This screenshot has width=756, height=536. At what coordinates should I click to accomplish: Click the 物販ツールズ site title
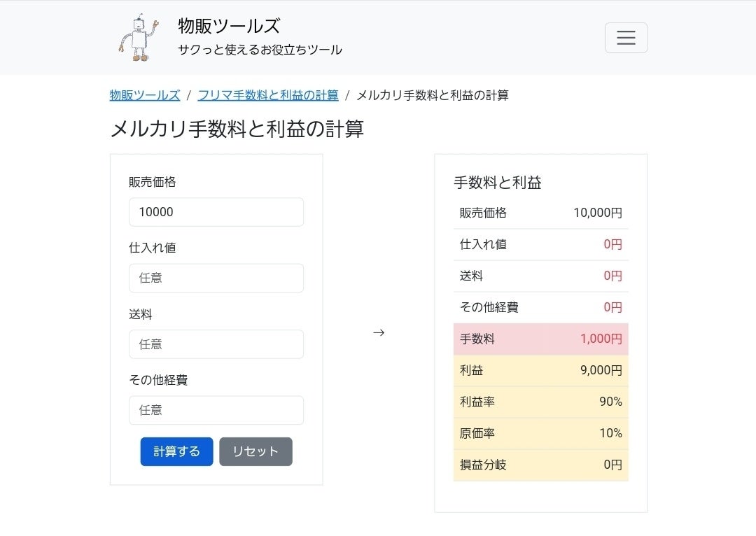(229, 27)
